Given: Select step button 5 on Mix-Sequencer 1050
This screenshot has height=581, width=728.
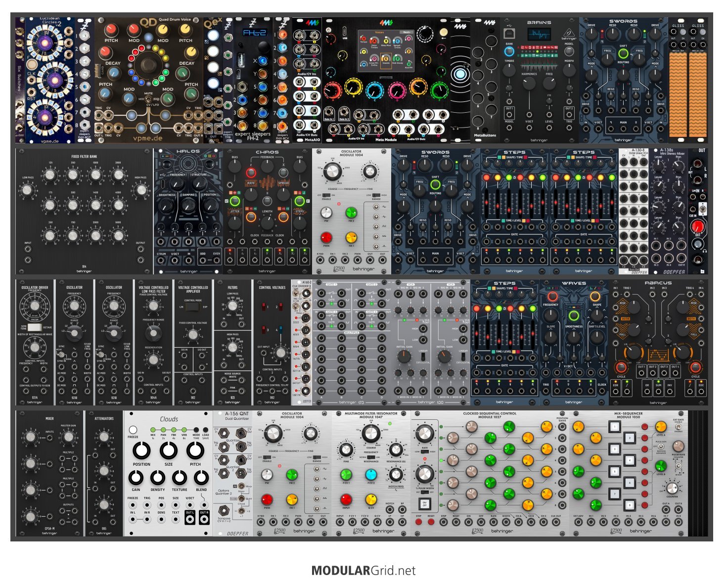Looking at the screenshot, I should point(614,471).
